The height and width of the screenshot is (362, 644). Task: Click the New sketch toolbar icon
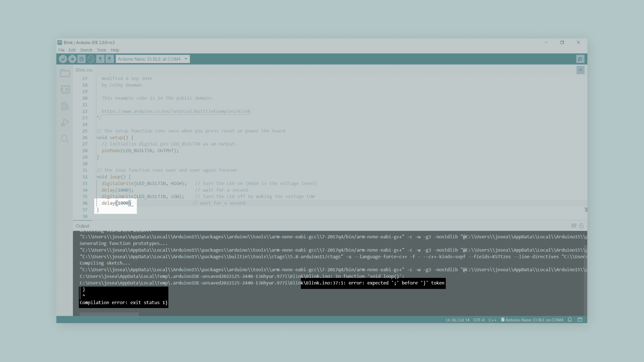pyautogui.click(x=82, y=59)
